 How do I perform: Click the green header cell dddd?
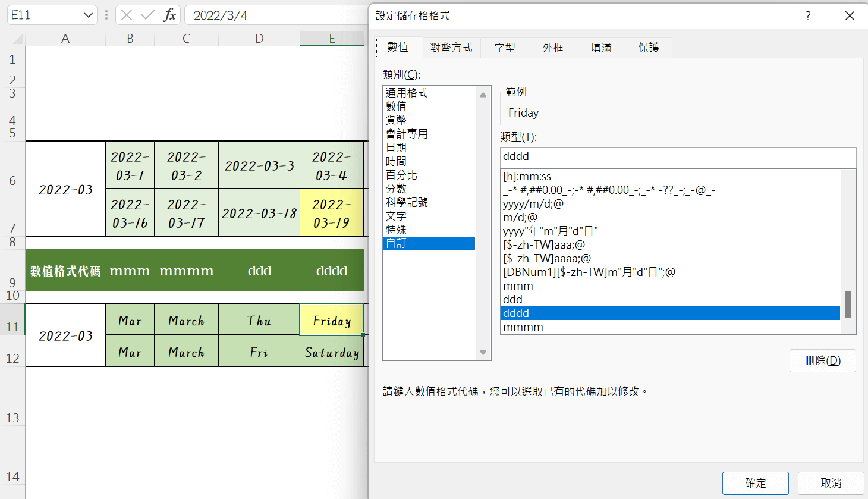click(332, 271)
